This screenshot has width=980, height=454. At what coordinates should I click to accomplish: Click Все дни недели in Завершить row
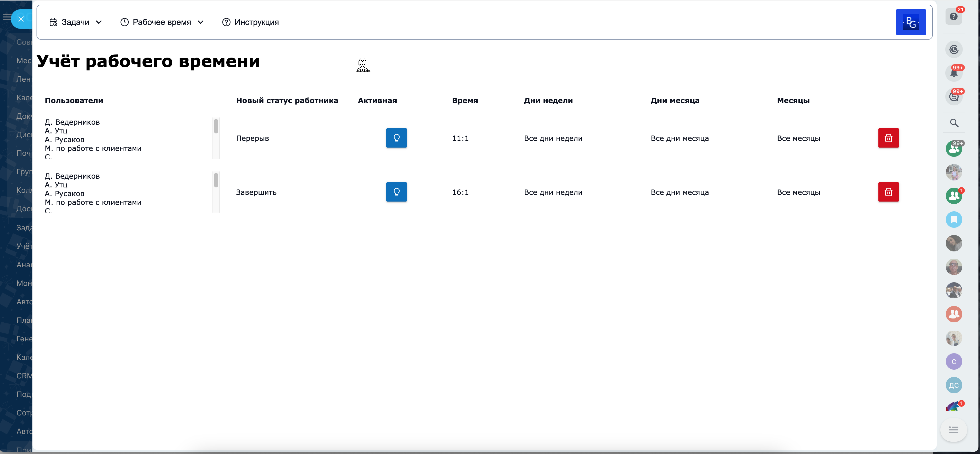click(x=553, y=192)
